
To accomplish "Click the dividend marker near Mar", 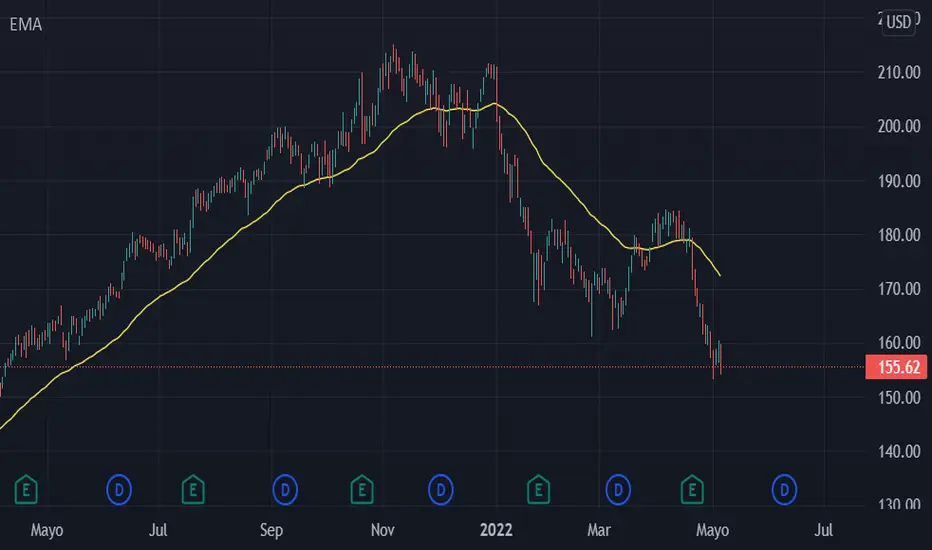I will (x=618, y=490).
